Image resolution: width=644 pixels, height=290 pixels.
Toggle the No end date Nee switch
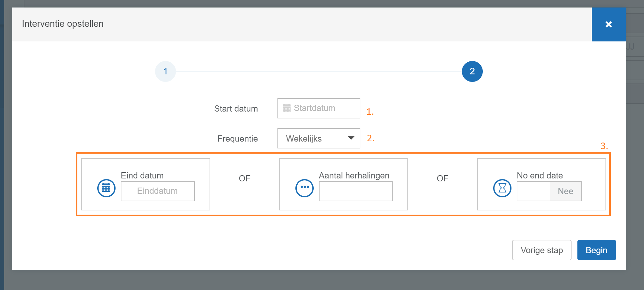point(549,191)
